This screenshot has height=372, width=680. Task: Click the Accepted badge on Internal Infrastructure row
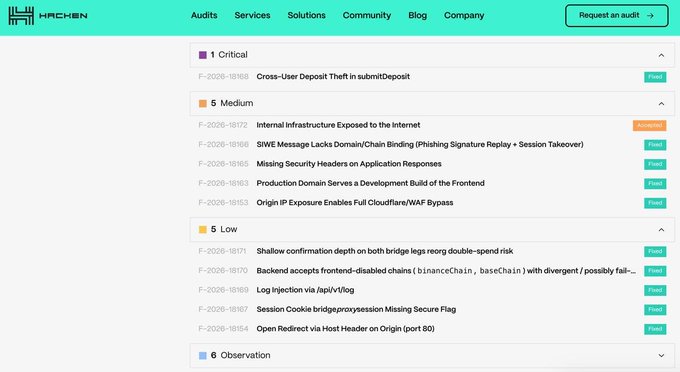click(x=649, y=125)
